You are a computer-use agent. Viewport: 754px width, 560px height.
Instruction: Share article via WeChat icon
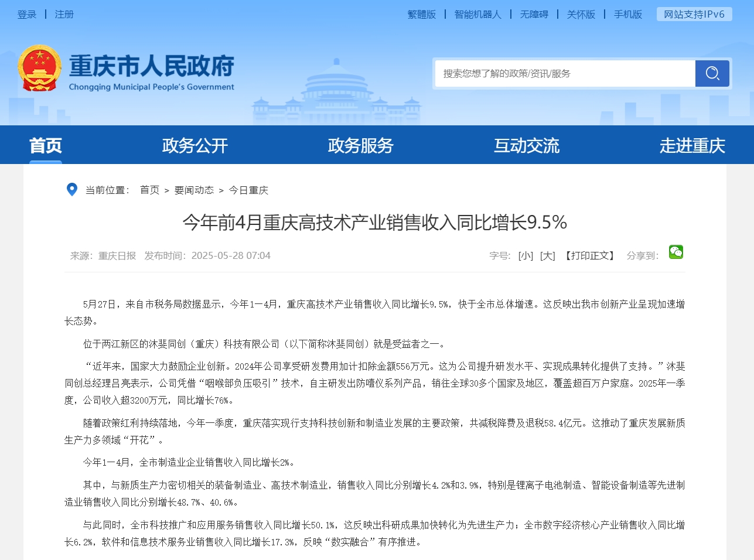coord(675,252)
